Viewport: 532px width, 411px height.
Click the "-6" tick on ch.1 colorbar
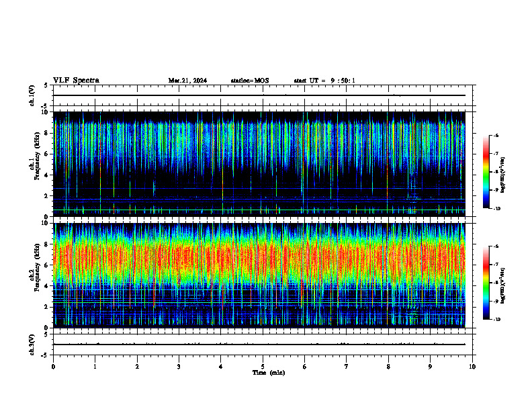coord(496,136)
